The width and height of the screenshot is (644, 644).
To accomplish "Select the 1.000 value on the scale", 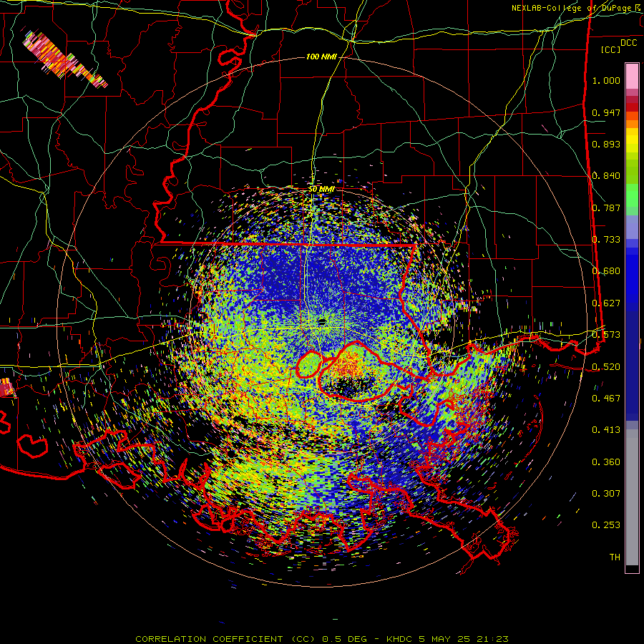I will [x=606, y=80].
